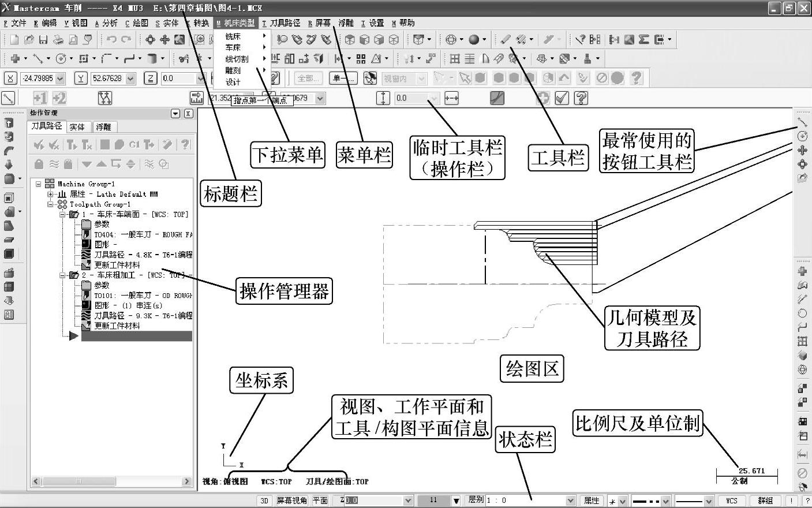Open the 绘图 (Create) menu

[137, 23]
